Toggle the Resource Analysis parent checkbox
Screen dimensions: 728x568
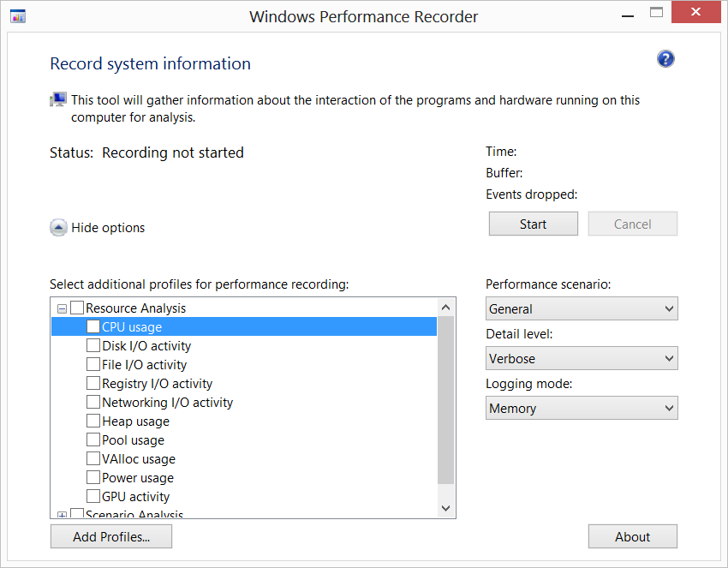tap(77, 308)
